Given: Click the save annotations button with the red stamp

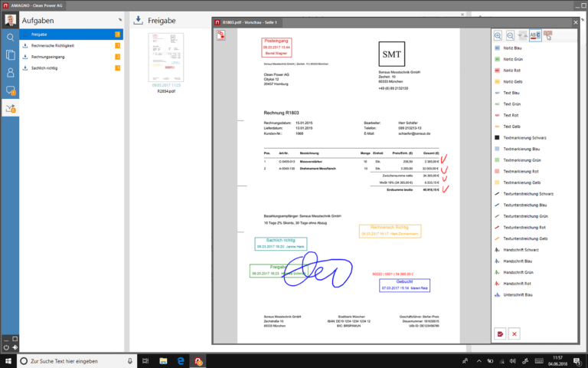Looking at the screenshot, I should (x=500, y=333).
